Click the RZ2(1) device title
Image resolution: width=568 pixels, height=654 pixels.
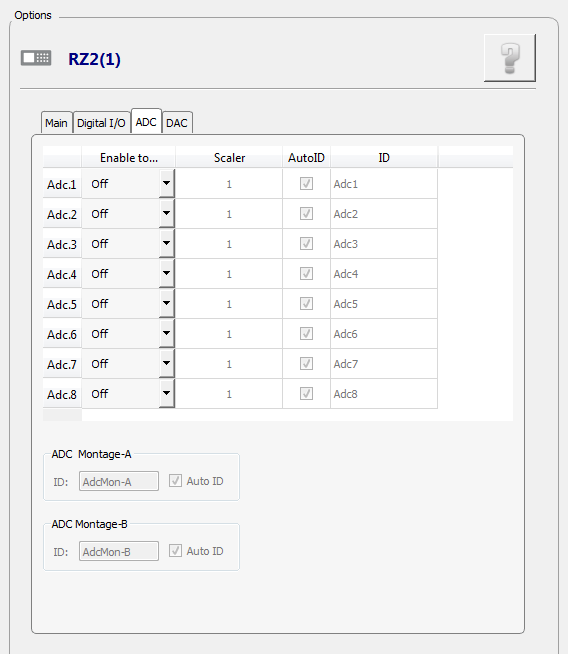click(95, 59)
